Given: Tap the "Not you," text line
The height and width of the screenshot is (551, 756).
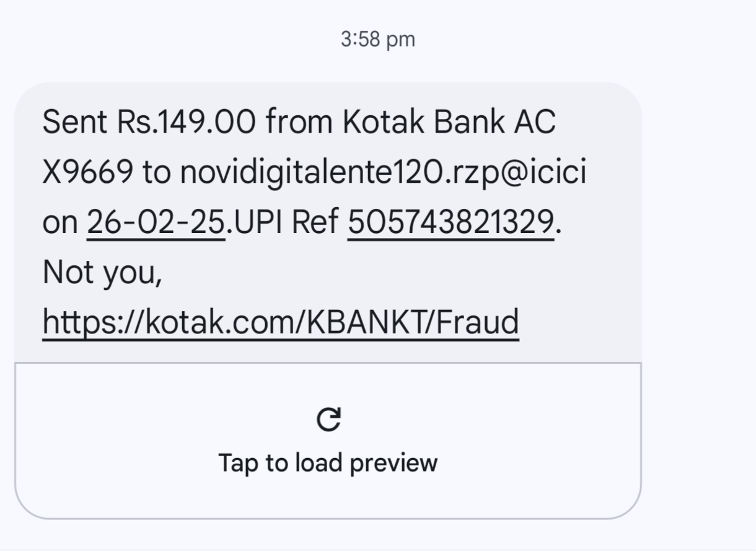Looking at the screenshot, I should (x=102, y=273).
